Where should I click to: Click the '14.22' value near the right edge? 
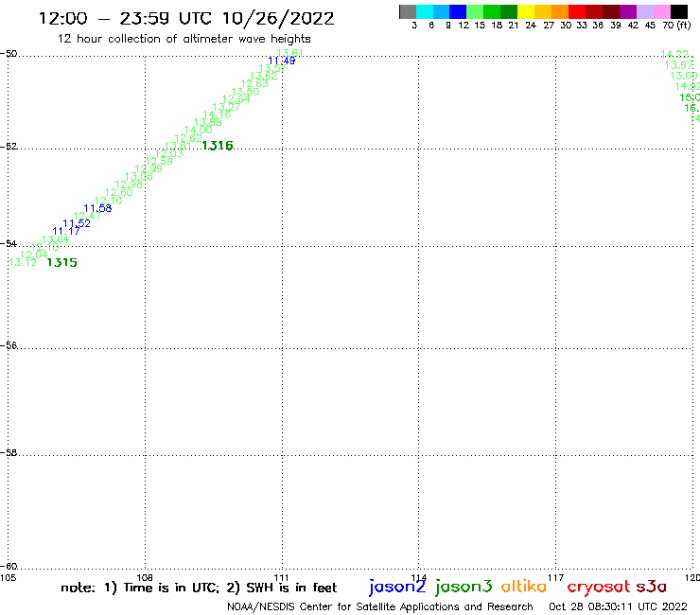click(x=674, y=54)
